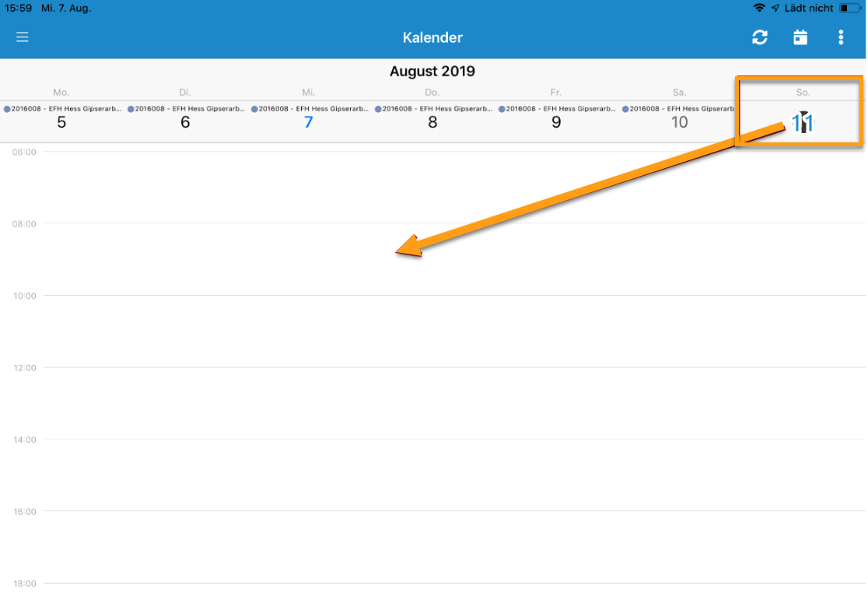
Task: Open Monday's EFH Hess Gipserarb event
Action: (62, 108)
